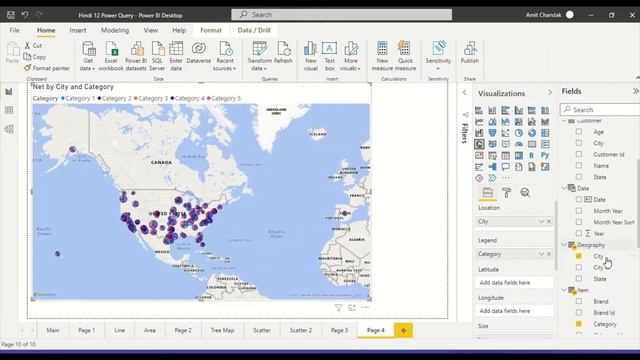This screenshot has height=360, width=640.
Task: Open Data / Drill ribbon tab
Action: pyautogui.click(x=254, y=30)
